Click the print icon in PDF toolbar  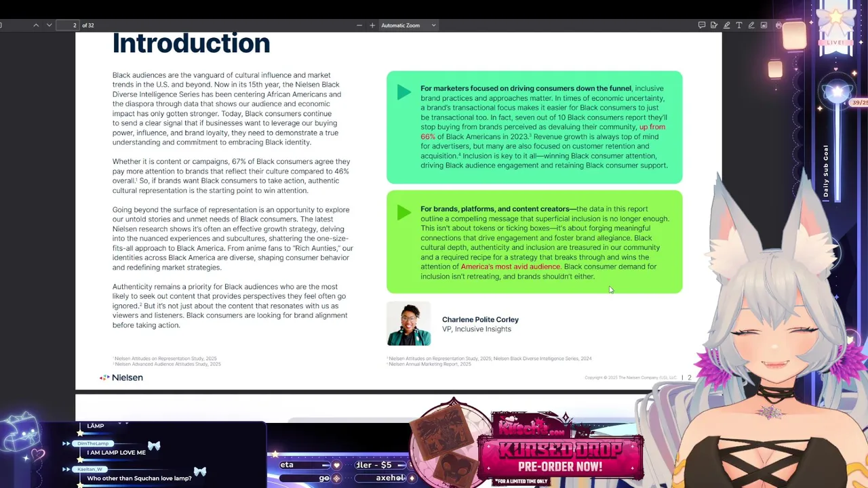point(778,25)
